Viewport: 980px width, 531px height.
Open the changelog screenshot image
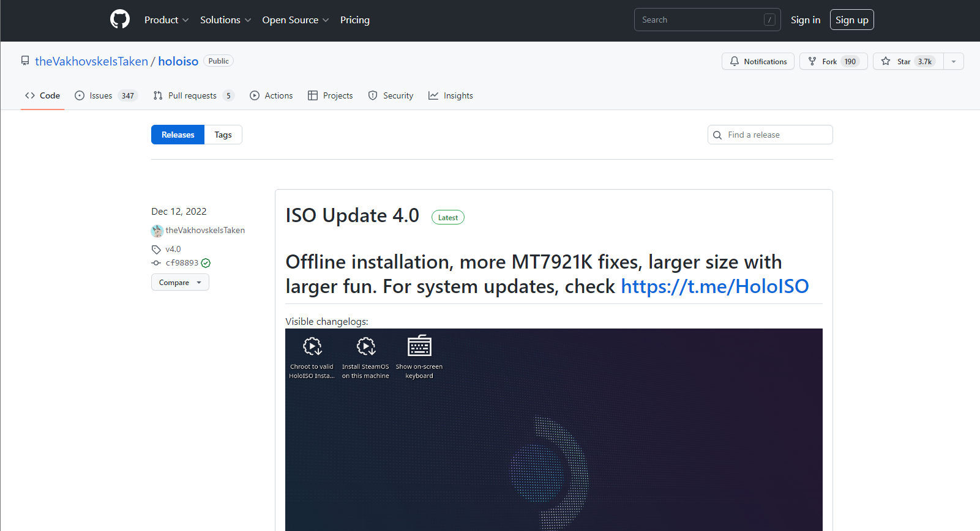point(554,429)
